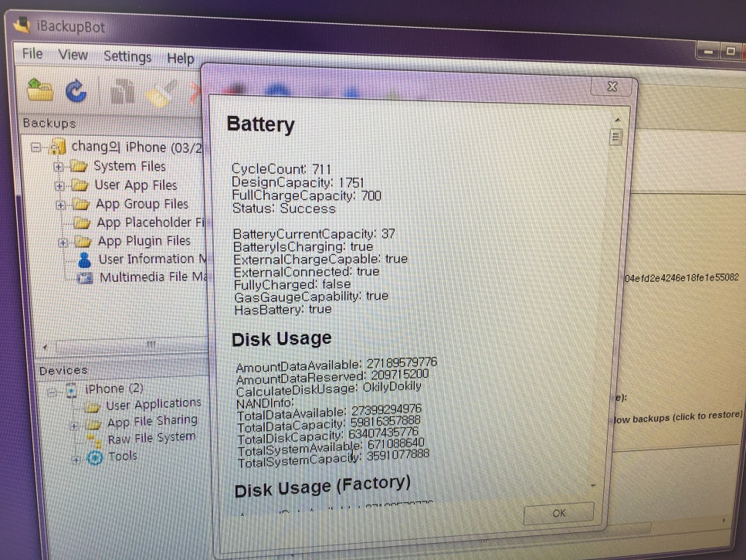This screenshot has width=746, height=560.
Task: Select the User Information Manager tree label
Action: 152,260
